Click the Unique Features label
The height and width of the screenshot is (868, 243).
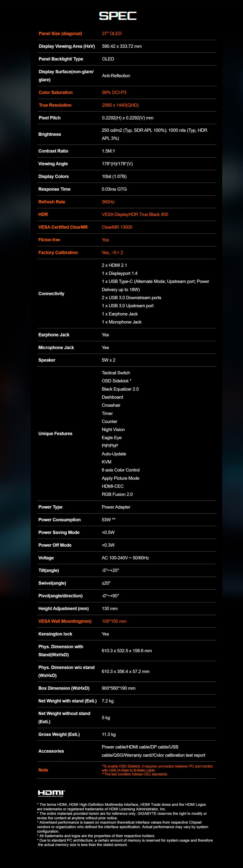[x=55, y=434]
